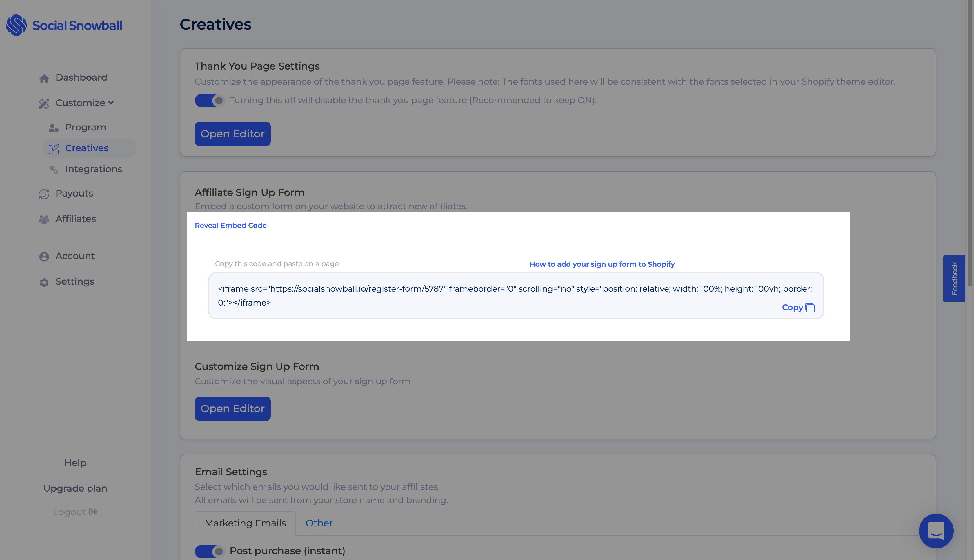Viewport: 974px width, 560px height.
Task: Click 'Copy this code and paste on a page'
Action: click(x=277, y=263)
